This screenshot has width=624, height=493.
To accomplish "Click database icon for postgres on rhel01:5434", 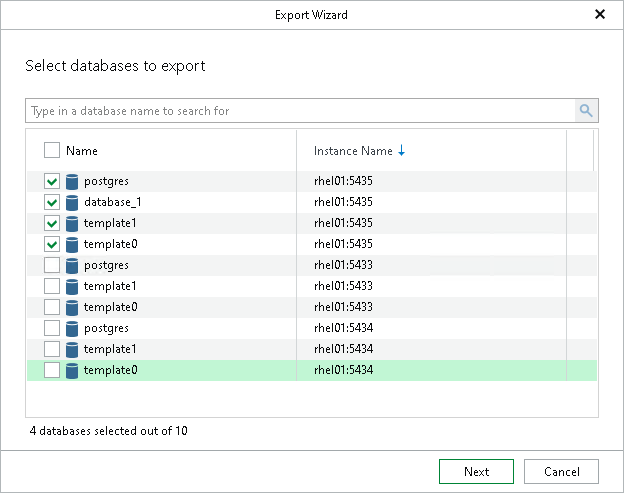I will tap(72, 328).
